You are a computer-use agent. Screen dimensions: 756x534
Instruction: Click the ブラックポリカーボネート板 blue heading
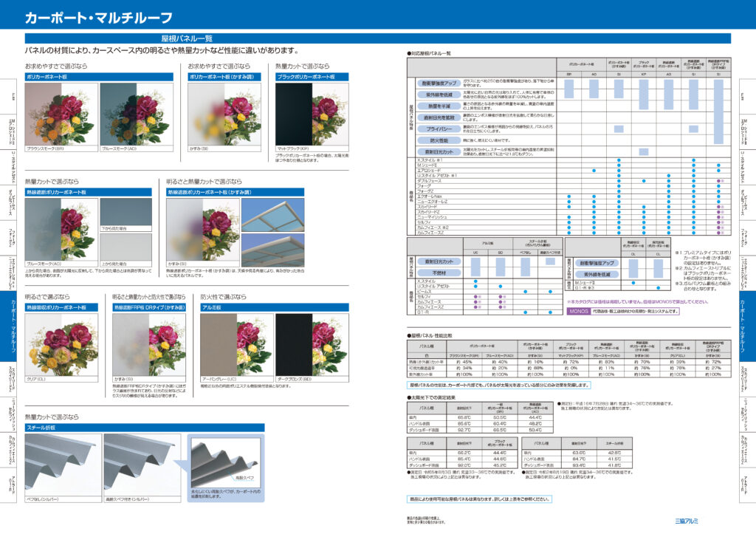pyautogui.click(x=312, y=77)
